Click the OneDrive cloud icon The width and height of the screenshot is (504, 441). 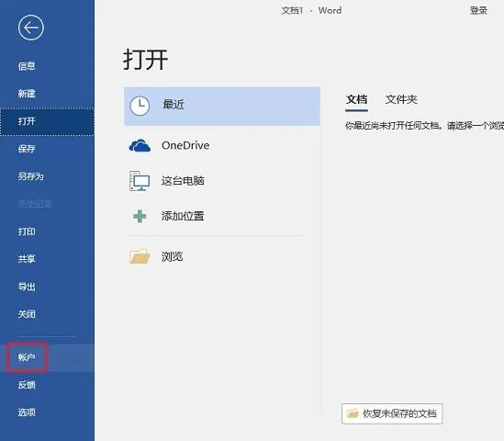(x=140, y=145)
